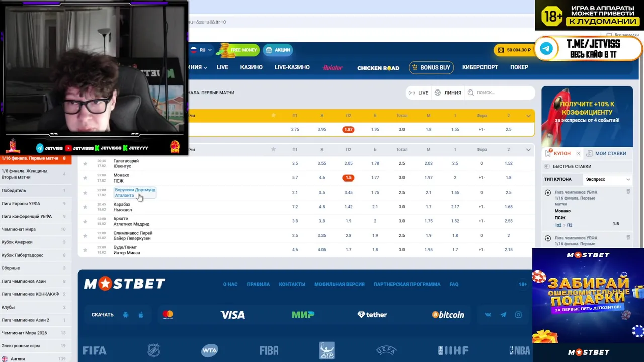This screenshot has width=644, height=362.
Task: Deselect highlighted 1.87 odds in yellow section
Action: point(348,130)
